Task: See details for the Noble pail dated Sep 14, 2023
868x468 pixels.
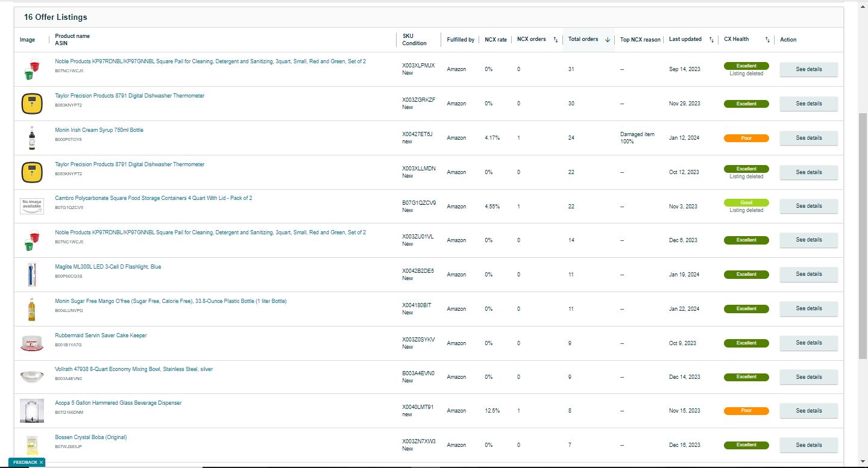Action: click(x=808, y=69)
